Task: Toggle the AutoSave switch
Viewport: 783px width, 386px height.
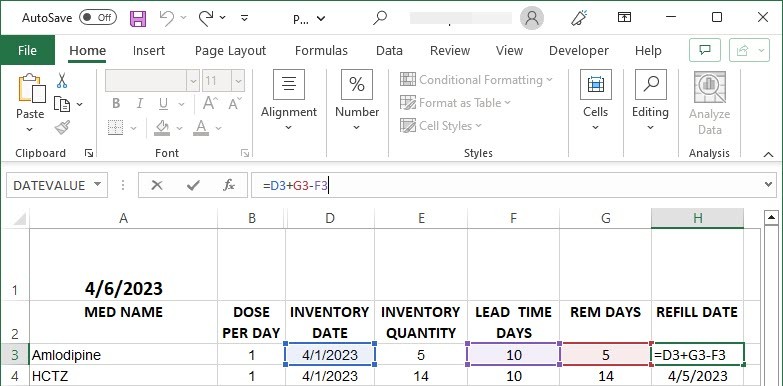Action: pyautogui.click(x=98, y=18)
